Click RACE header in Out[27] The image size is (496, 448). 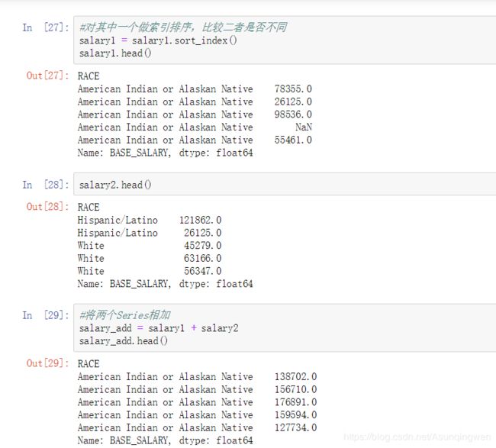click(x=89, y=76)
